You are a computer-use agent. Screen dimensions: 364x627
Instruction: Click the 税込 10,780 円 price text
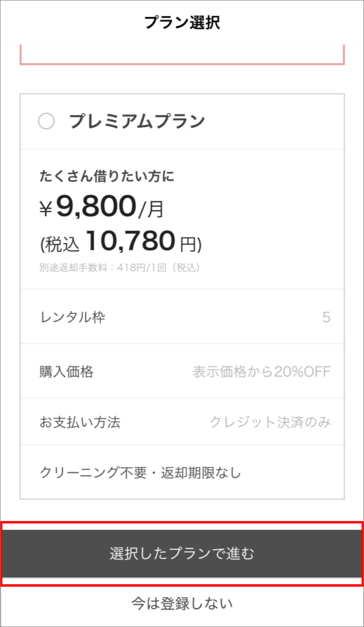[121, 242]
